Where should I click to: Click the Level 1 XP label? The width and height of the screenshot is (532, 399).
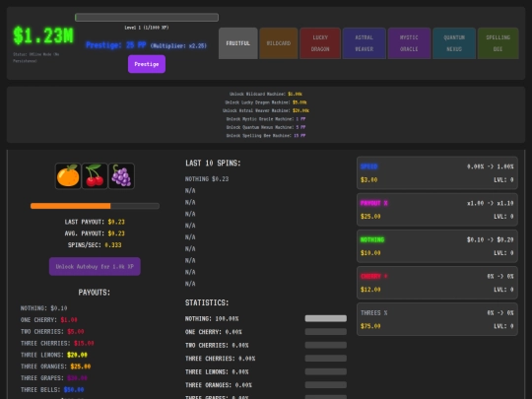pos(147,28)
